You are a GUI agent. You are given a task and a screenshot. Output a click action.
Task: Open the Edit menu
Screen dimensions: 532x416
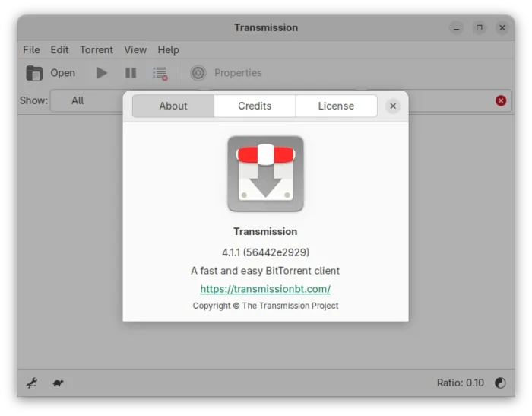point(59,49)
